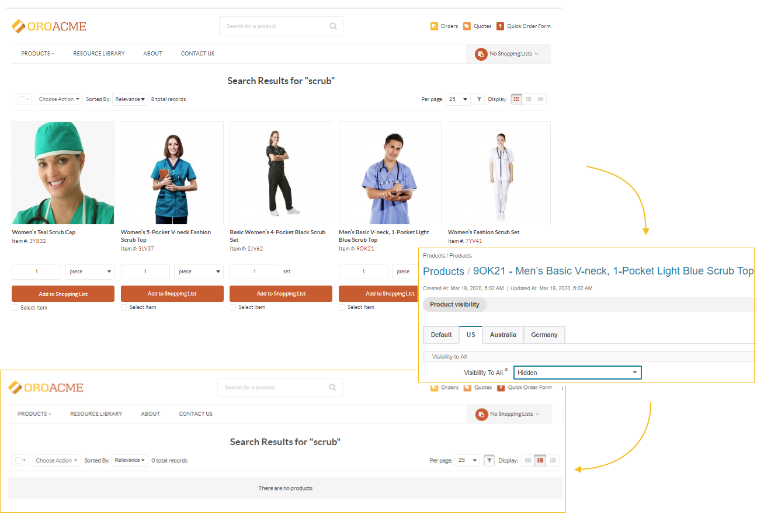This screenshot has height=532, width=764.
Task: Open Per page dropdown in bottom results
Action: click(x=467, y=460)
